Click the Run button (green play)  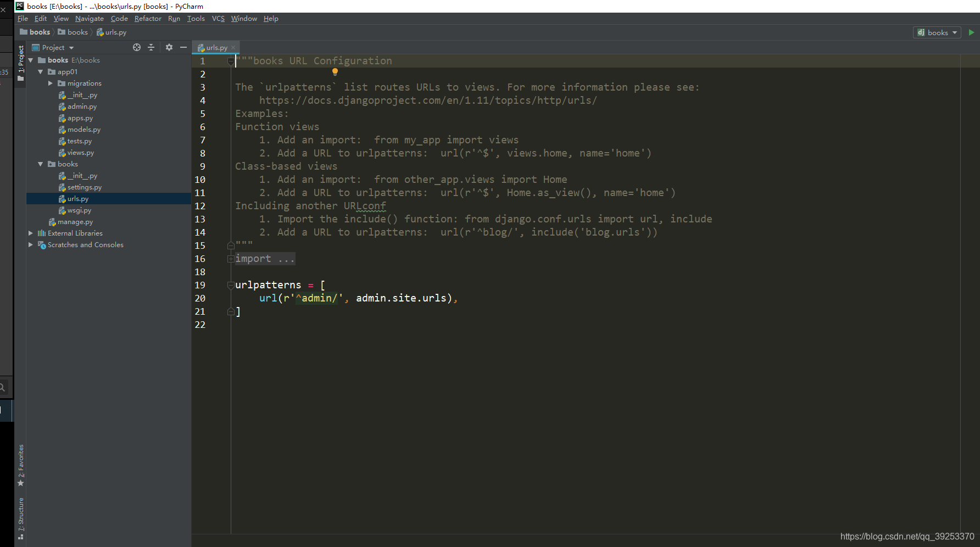point(971,32)
